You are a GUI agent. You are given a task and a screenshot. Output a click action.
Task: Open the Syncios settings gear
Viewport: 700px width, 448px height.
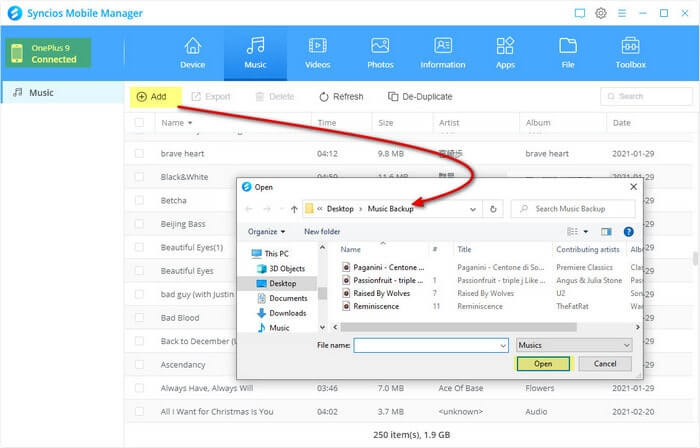pos(601,13)
